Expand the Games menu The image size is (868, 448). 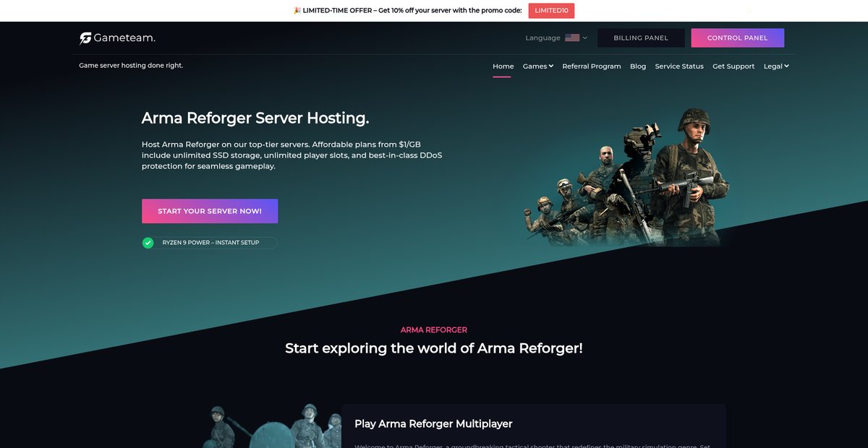coord(538,66)
